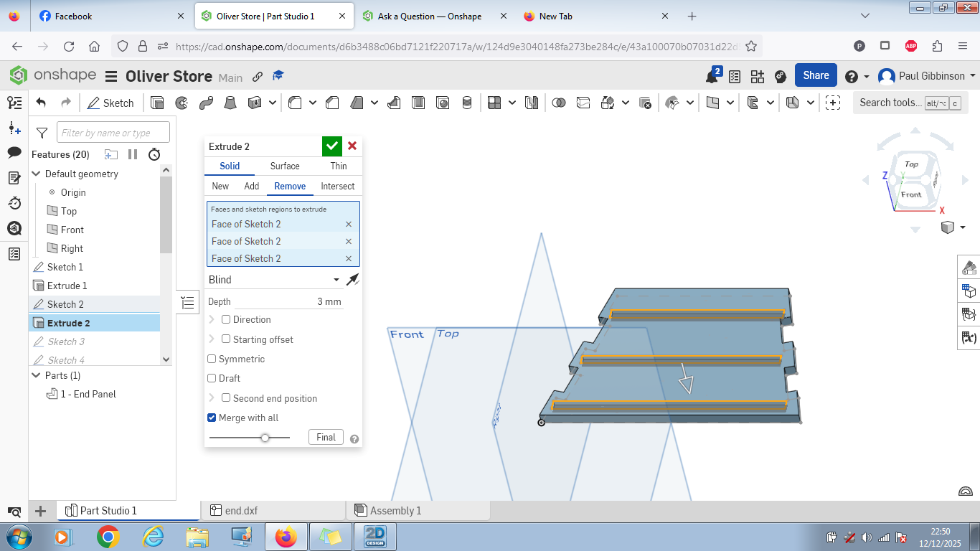Open the Fillet tool dropdown arrow
Viewport: 980px width, 551px height.
313,103
